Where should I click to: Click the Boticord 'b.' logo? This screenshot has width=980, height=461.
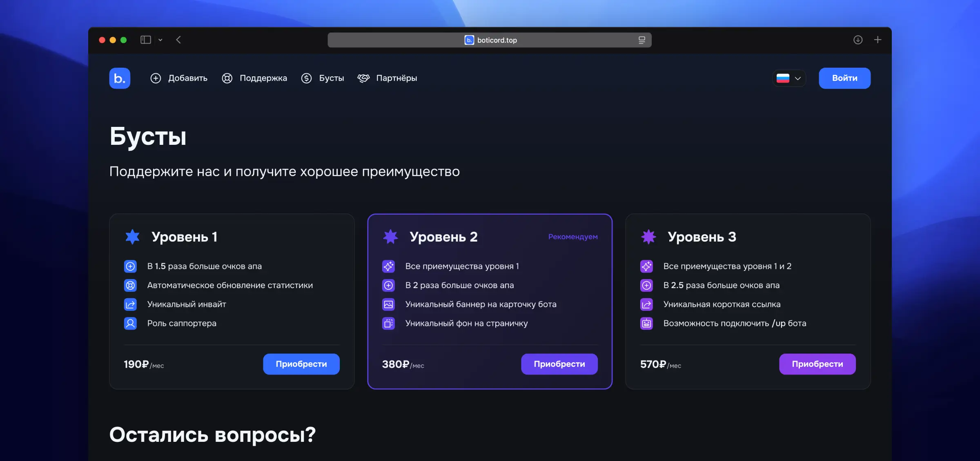(120, 78)
